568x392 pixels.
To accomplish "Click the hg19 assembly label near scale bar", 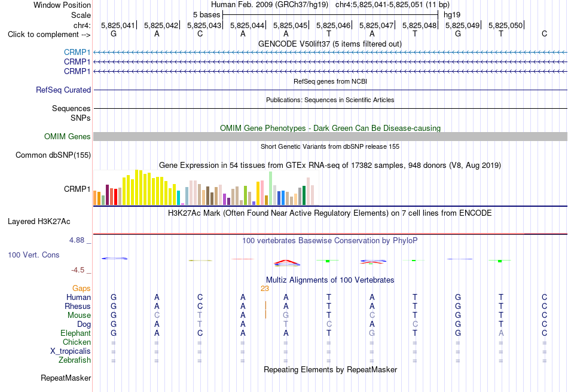I will 452,15.
